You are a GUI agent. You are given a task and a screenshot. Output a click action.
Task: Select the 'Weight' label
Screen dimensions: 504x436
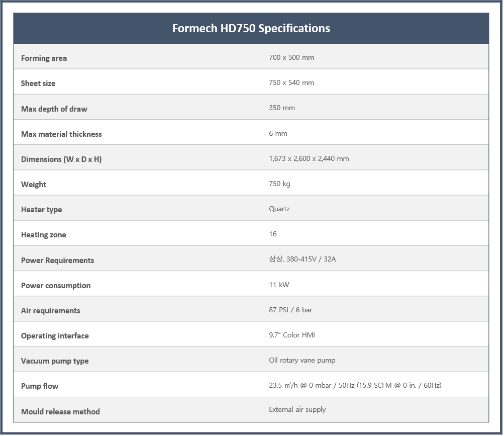(x=34, y=185)
